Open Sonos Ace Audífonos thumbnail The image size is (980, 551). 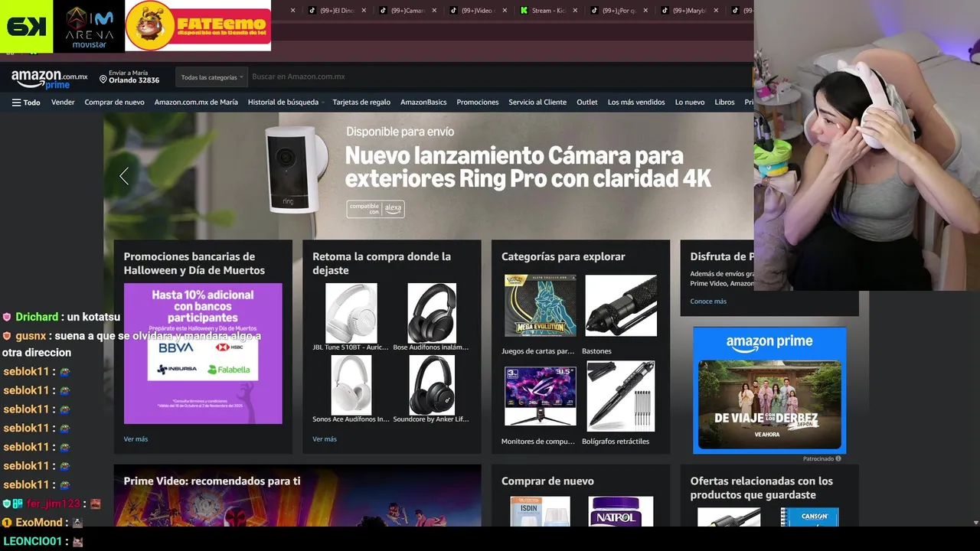pos(351,385)
